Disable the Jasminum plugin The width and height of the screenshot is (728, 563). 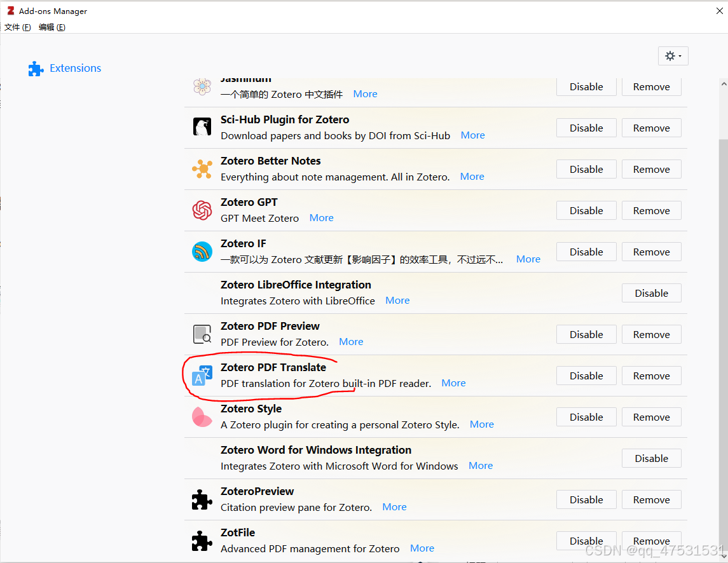[586, 87]
